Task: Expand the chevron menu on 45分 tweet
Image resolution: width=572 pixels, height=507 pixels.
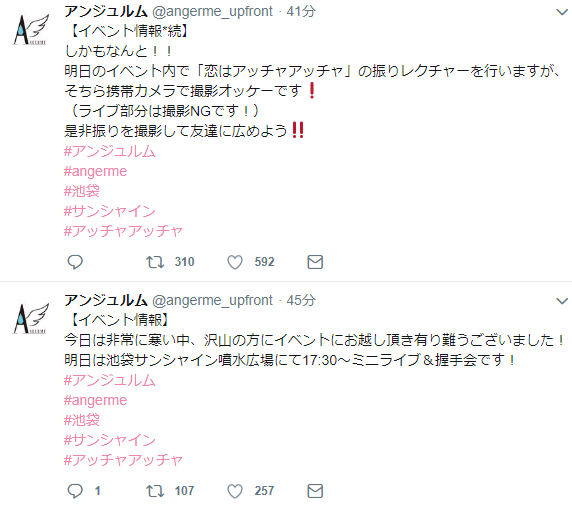Action: 562,301
